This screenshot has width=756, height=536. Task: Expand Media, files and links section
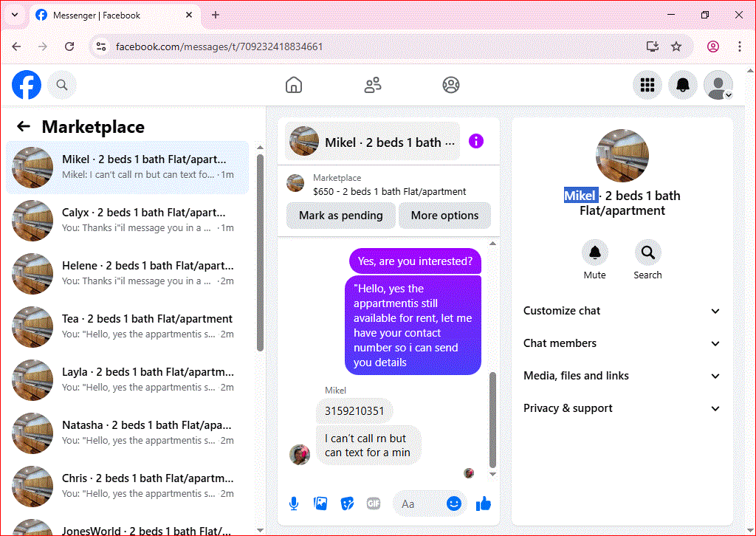pos(622,376)
